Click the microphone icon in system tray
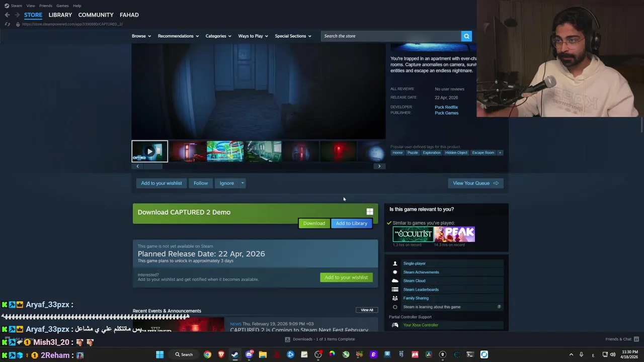644x362 pixels. 581,354
